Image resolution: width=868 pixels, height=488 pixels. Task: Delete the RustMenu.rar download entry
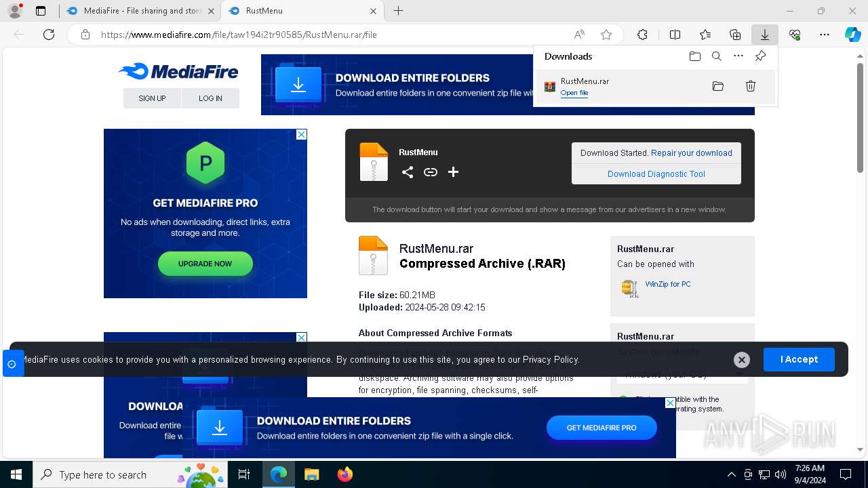(751, 86)
